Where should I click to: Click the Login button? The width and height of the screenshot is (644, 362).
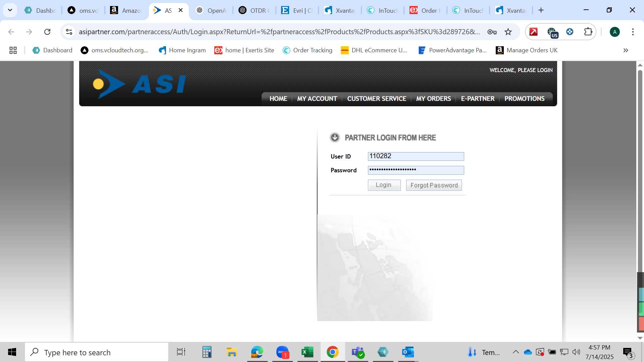click(x=384, y=185)
